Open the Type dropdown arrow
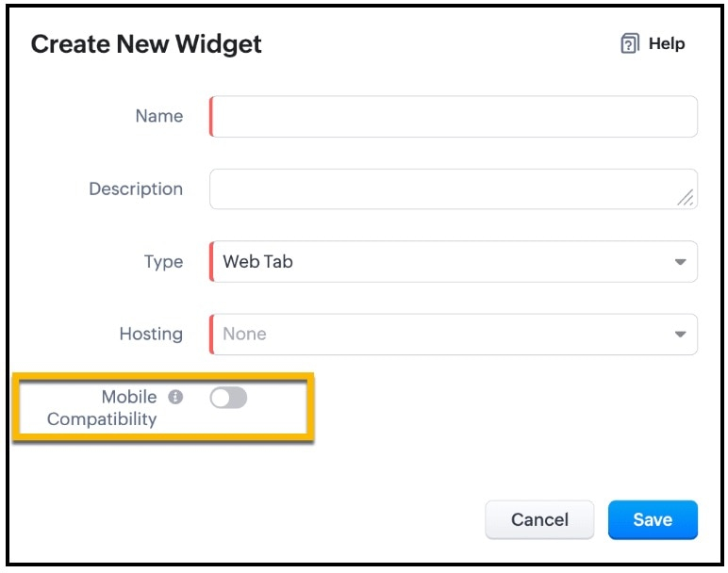The image size is (728, 573). click(680, 262)
